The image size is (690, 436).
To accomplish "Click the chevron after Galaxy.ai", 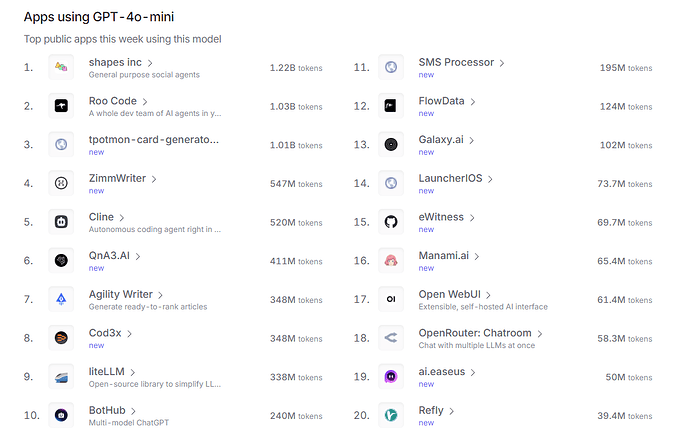I will pyautogui.click(x=471, y=140).
